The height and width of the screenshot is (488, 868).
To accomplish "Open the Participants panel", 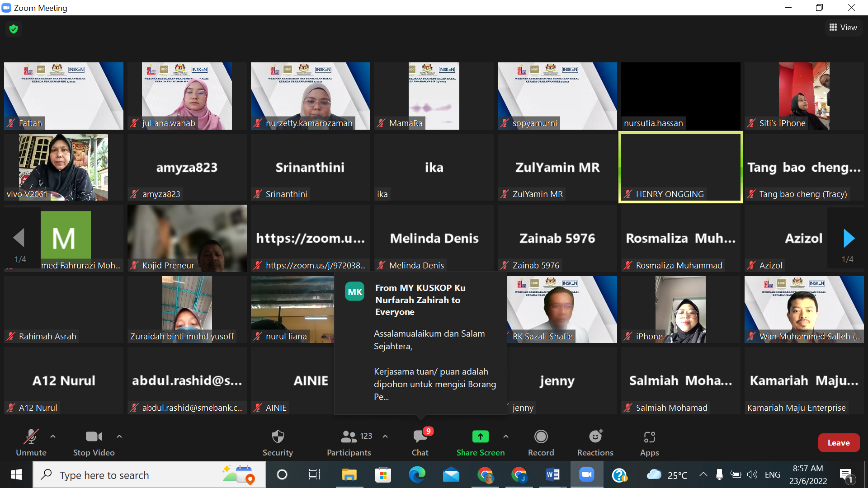I will click(349, 442).
